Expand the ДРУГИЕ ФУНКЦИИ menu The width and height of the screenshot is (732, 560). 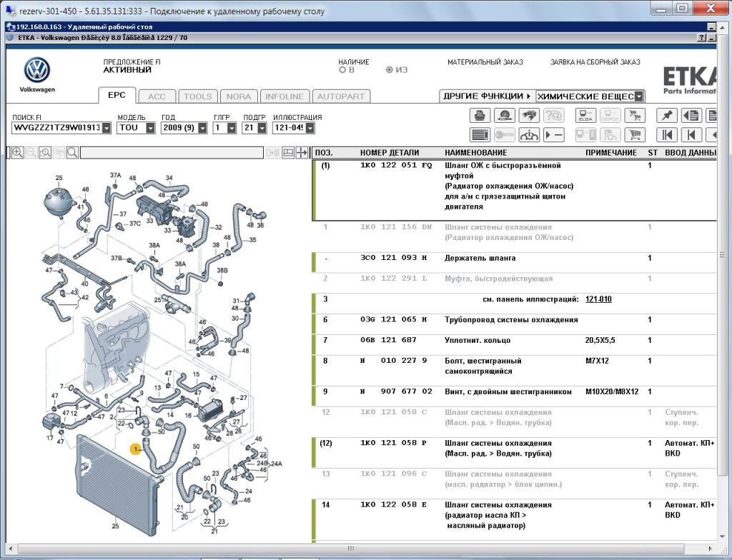click(487, 96)
